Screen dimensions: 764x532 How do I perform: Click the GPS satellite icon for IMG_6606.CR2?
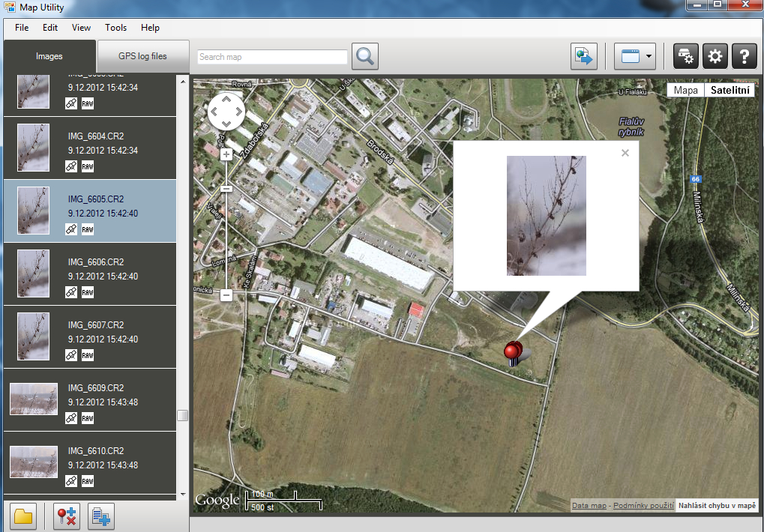click(x=71, y=292)
